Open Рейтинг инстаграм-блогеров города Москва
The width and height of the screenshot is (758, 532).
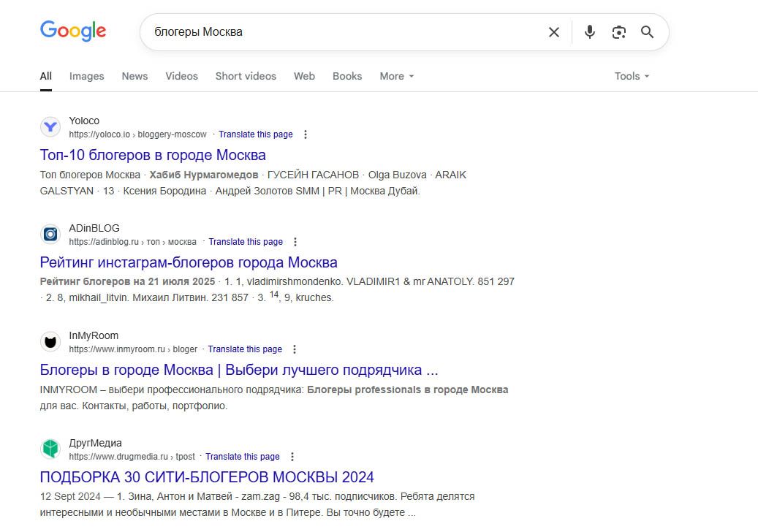(x=189, y=262)
